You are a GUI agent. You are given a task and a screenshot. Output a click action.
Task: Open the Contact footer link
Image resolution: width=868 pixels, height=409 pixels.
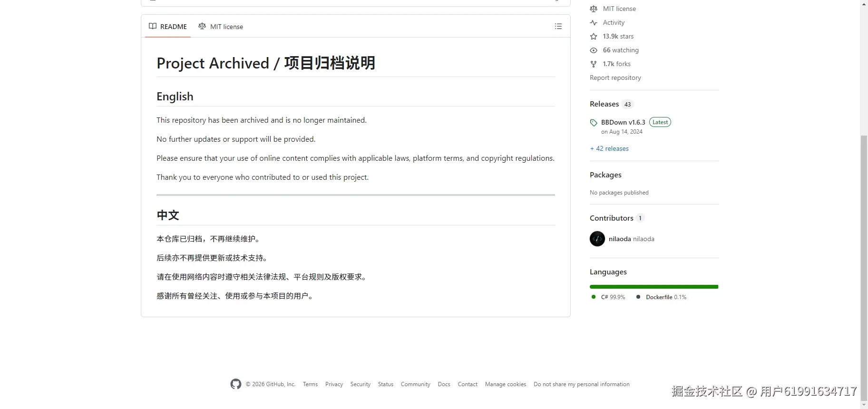point(468,384)
